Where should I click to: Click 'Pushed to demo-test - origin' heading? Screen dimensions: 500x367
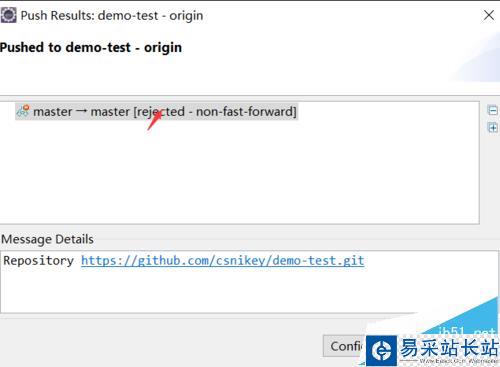pyautogui.click(x=91, y=48)
